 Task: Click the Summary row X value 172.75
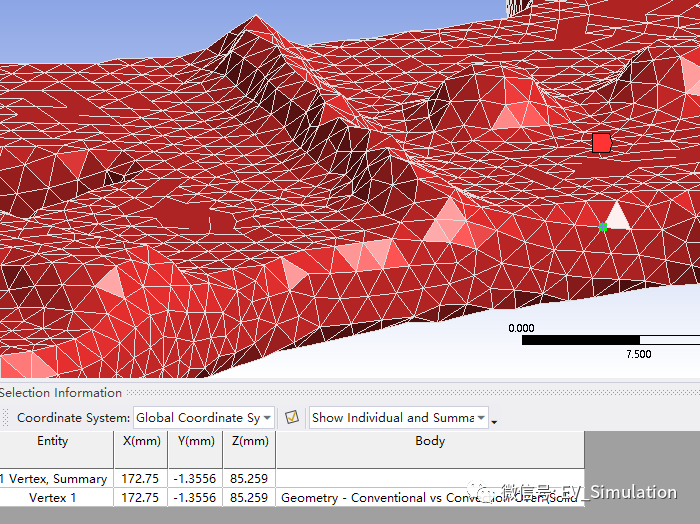[x=141, y=478]
